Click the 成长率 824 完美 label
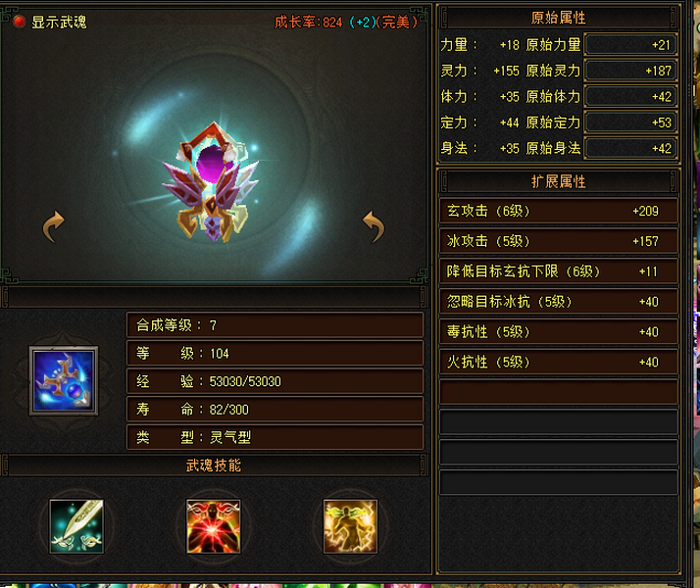 tap(346, 22)
